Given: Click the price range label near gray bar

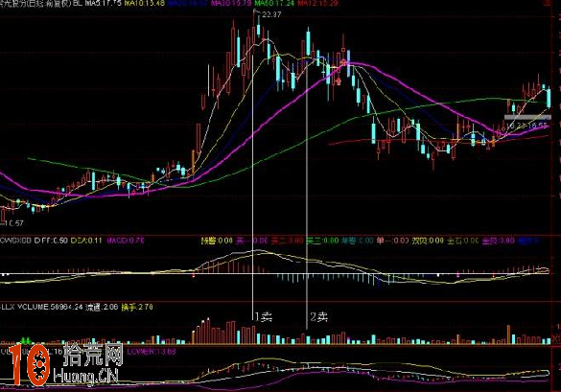Looking at the screenshot, I should pos(526,126).
